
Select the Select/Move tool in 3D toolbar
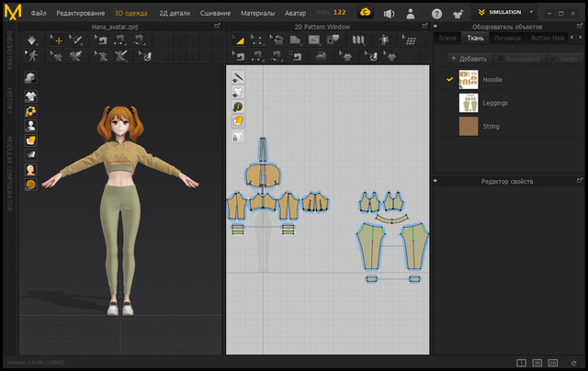pyautogui.click(x=57, y=40)
